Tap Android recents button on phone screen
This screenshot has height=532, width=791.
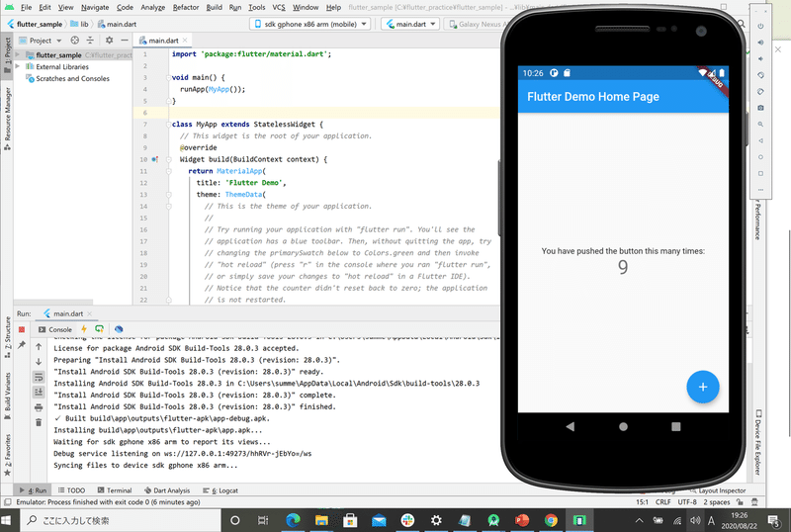click(x=676, y=426)
